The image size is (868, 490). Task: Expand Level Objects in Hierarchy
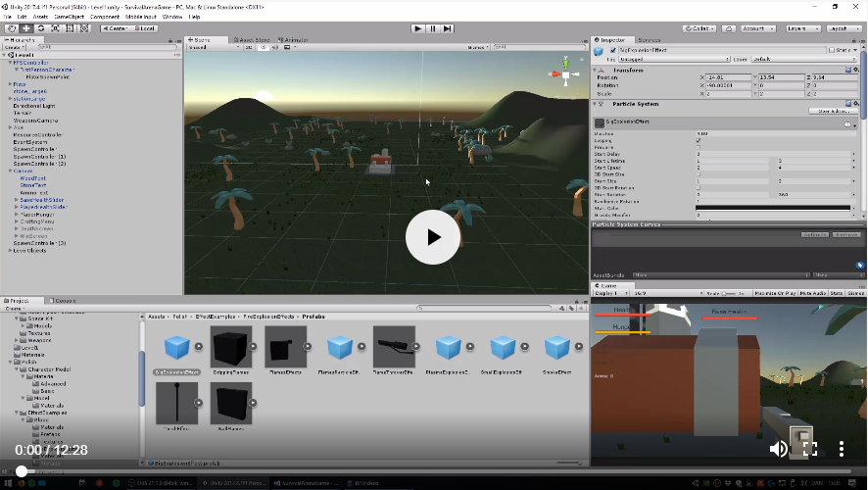[x=10, y=250]
